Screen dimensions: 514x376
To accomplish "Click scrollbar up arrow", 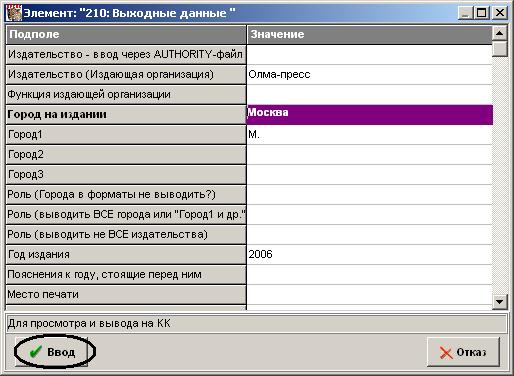I will click(500, 33).
